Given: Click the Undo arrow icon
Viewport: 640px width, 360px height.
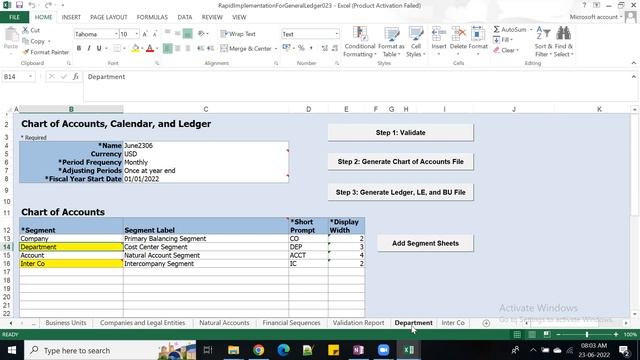Looking at the screenshot, I should click(x=32, y=5).
